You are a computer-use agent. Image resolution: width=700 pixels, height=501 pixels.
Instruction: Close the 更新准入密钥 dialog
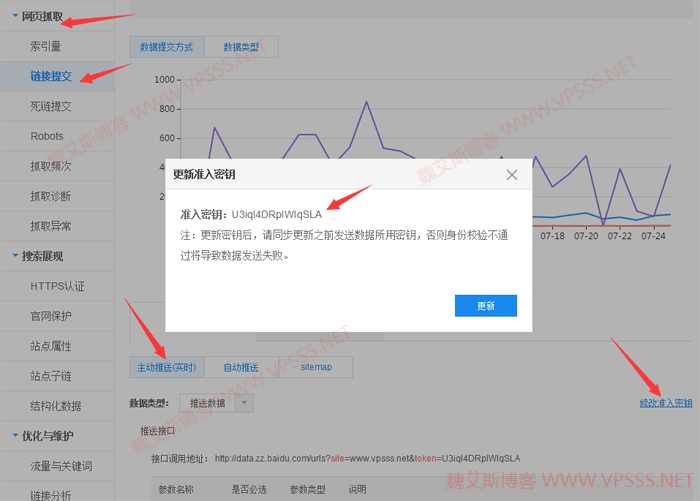tap(512, 174)
